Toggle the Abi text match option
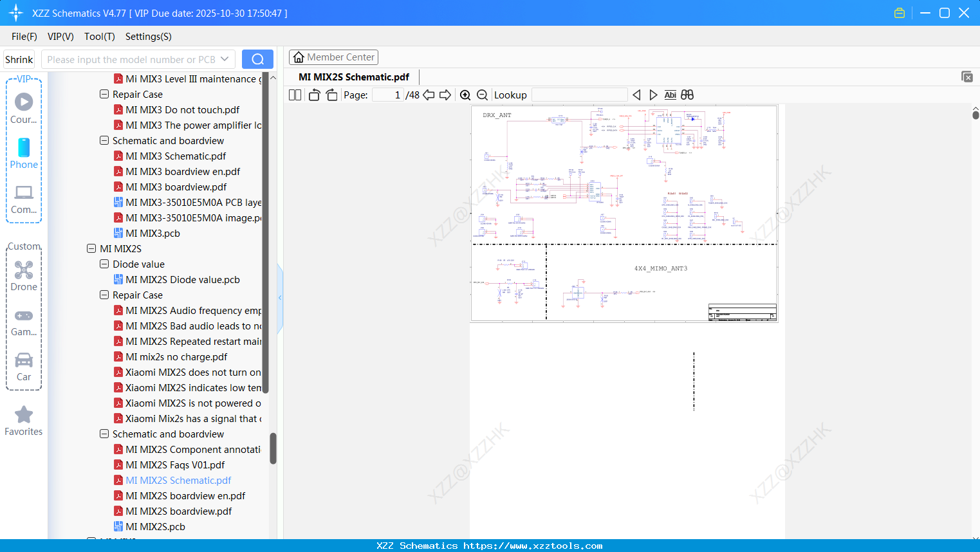 point(670,95)
